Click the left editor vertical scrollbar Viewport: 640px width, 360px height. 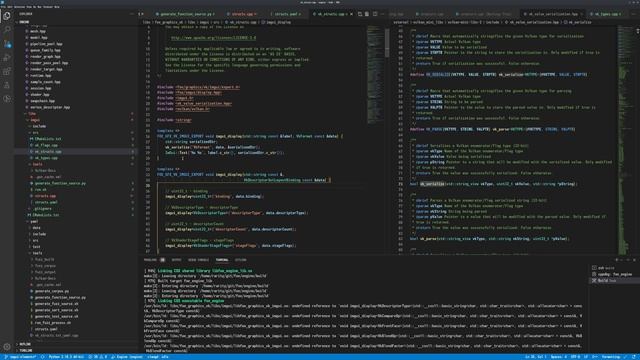(x=387, y=43)
